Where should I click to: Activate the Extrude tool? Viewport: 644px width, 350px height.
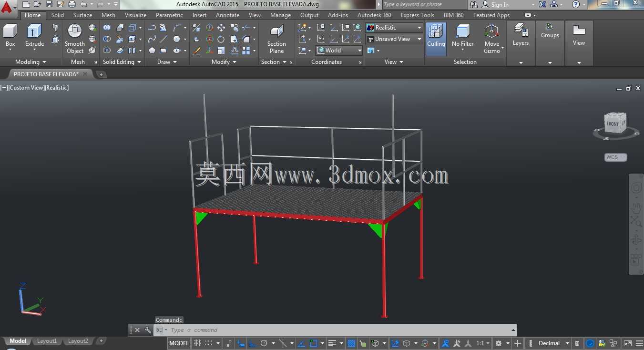[x=34, y=37]
